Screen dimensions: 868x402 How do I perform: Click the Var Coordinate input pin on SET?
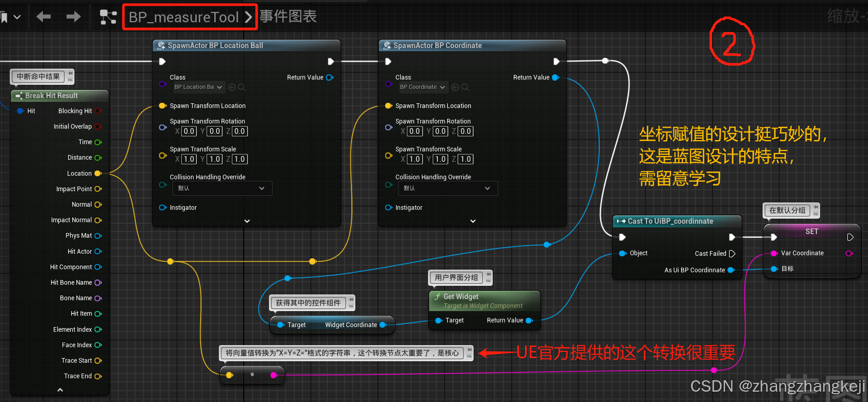774,253
